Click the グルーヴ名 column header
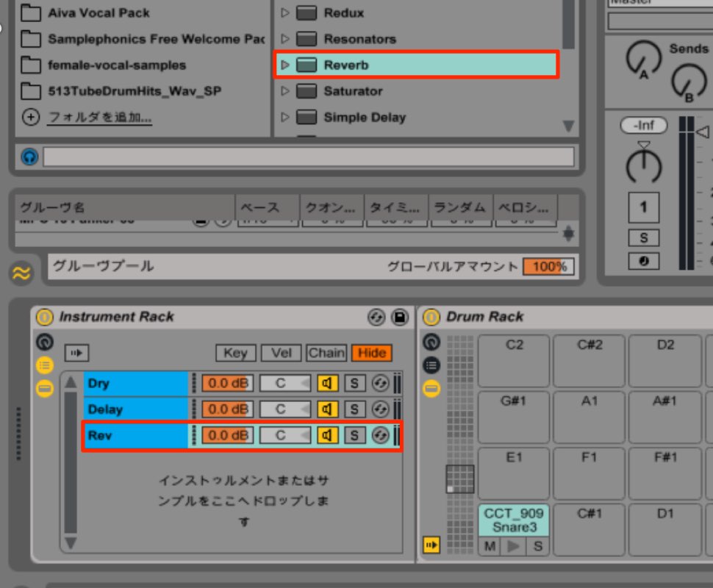The height and width of the screenshot is (588, 713). pos(125,207)
